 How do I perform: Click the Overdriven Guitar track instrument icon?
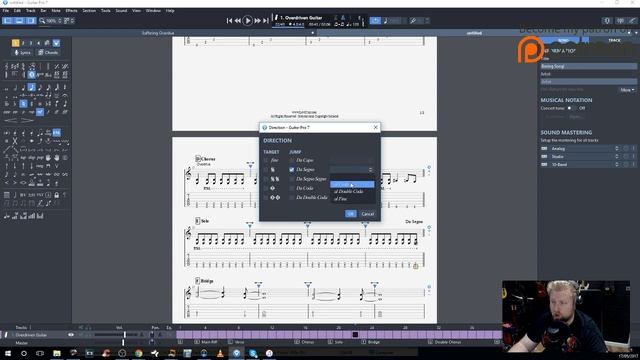point(6,335)
